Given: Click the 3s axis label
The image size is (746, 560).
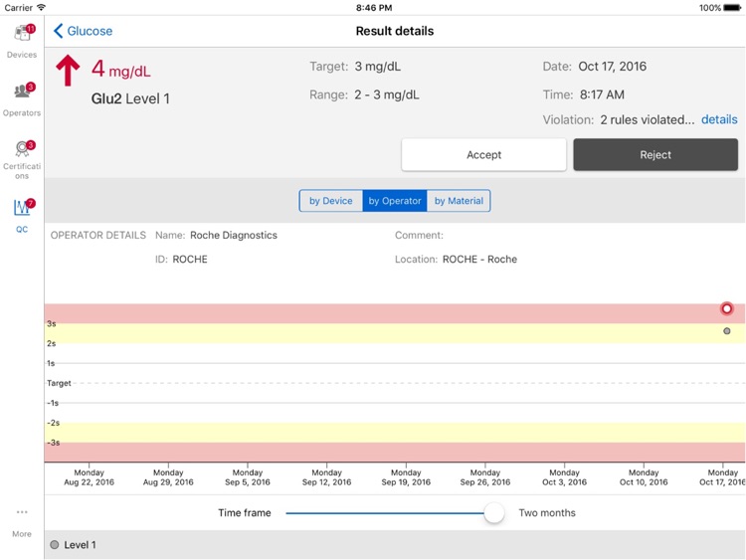Looking at the screenshot, I should pyautogui.click(x=52, y=323).
